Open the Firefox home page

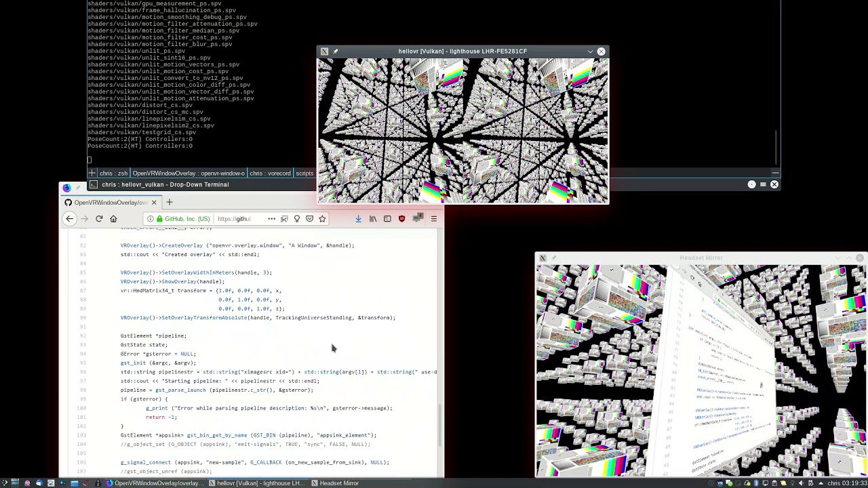point(113,219)
